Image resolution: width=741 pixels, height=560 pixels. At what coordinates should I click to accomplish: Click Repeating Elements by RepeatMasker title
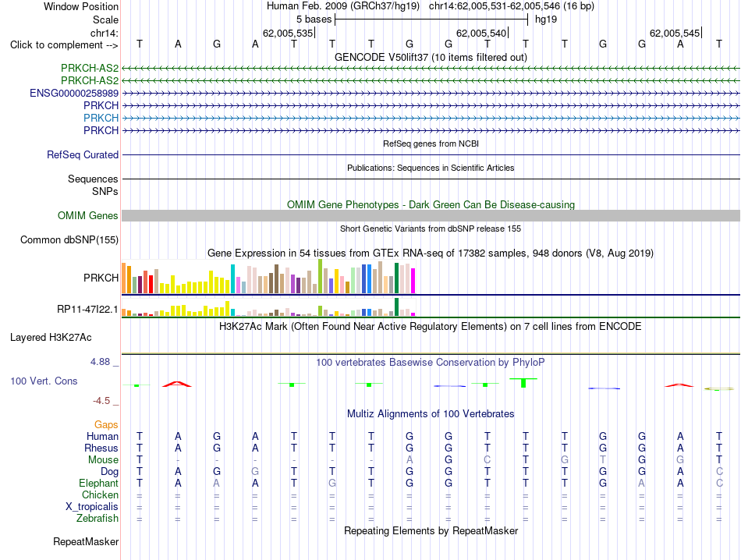[x=431, y=530]
